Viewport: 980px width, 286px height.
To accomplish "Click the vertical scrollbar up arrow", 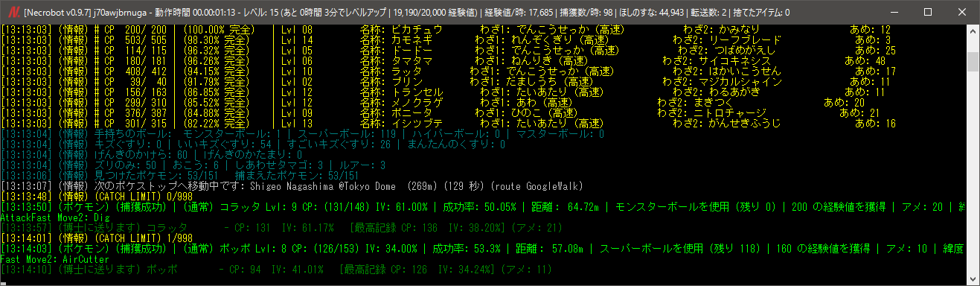I will (x=973, y=30).
